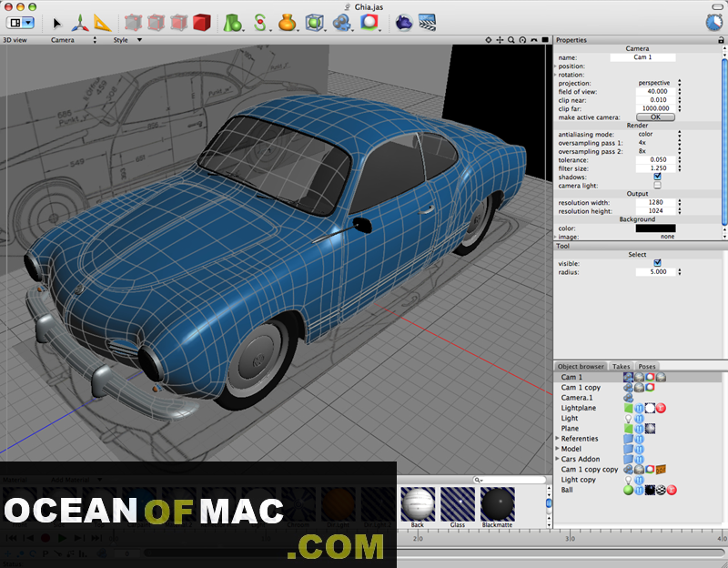The width and height of the screenshot is (728, 568).
Task: Open the blue camera and light tool
Action: click(x=342, y=22)
